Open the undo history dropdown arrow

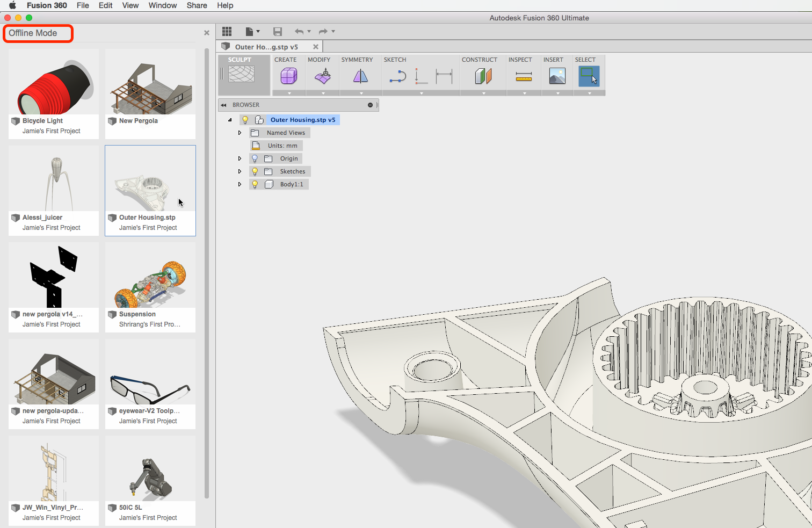click(309, 32)
